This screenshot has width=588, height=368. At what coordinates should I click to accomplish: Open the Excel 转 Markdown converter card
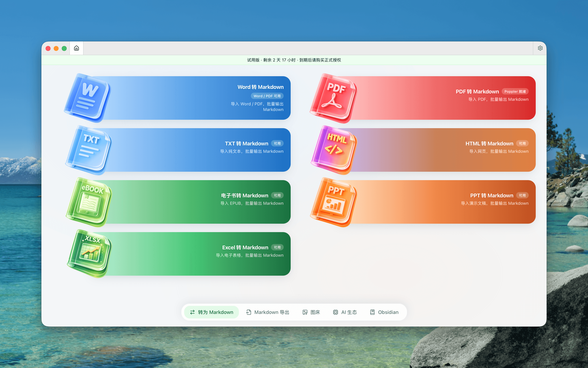[190, 254]
